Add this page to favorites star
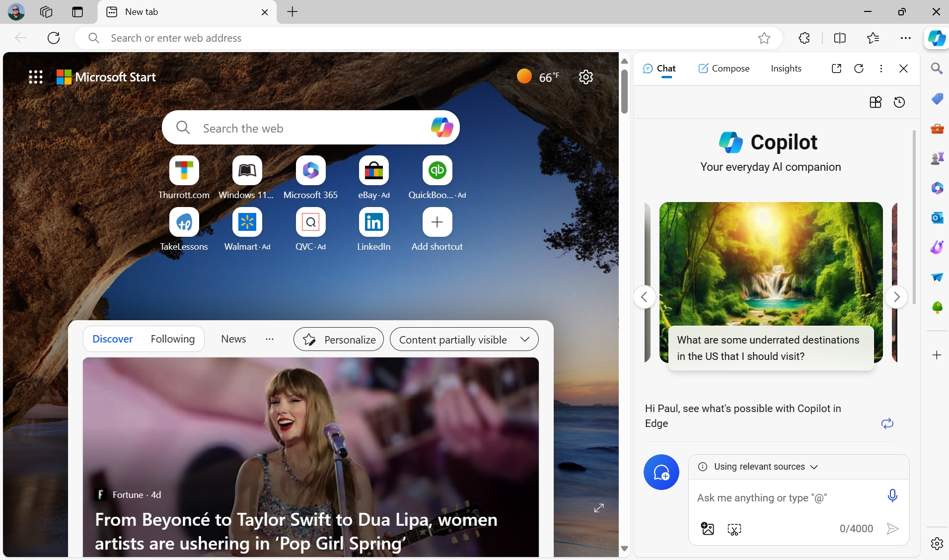The width and height of the screenshot is (949, 560). [x=764, y=38]
